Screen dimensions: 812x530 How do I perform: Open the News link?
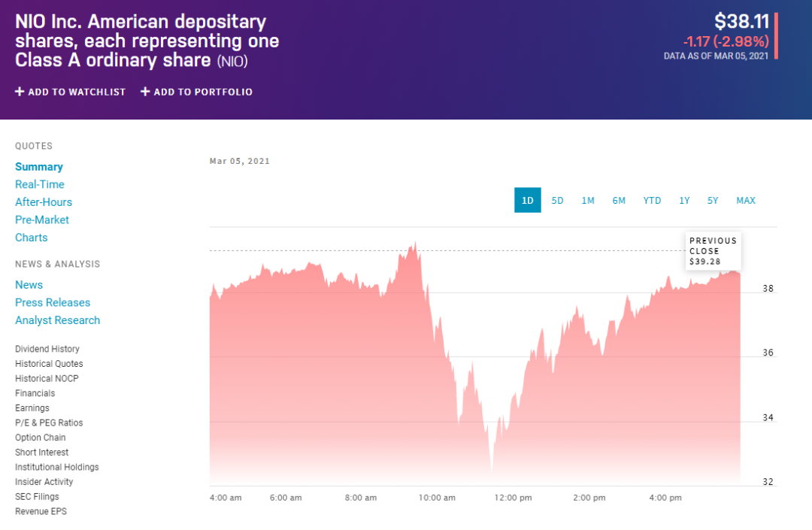29,285
